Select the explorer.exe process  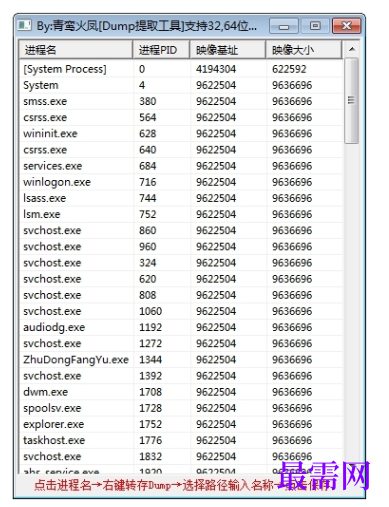point(181,424)
